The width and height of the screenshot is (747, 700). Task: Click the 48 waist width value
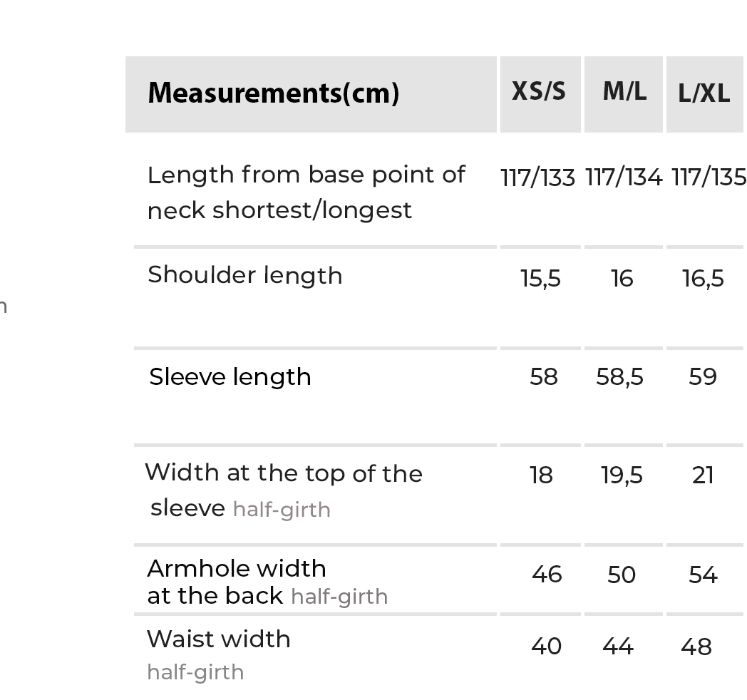coord(696,647)
